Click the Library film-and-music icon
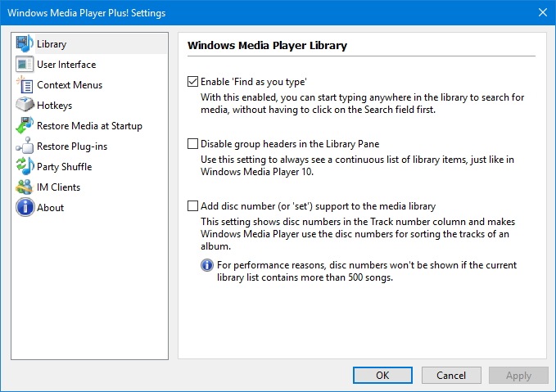Viewport: 556px width, 392px height. (25, 43)
